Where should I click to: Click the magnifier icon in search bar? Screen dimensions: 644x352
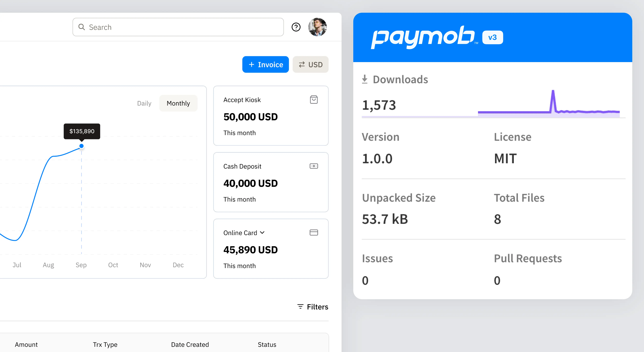click(x=81, y=27)
